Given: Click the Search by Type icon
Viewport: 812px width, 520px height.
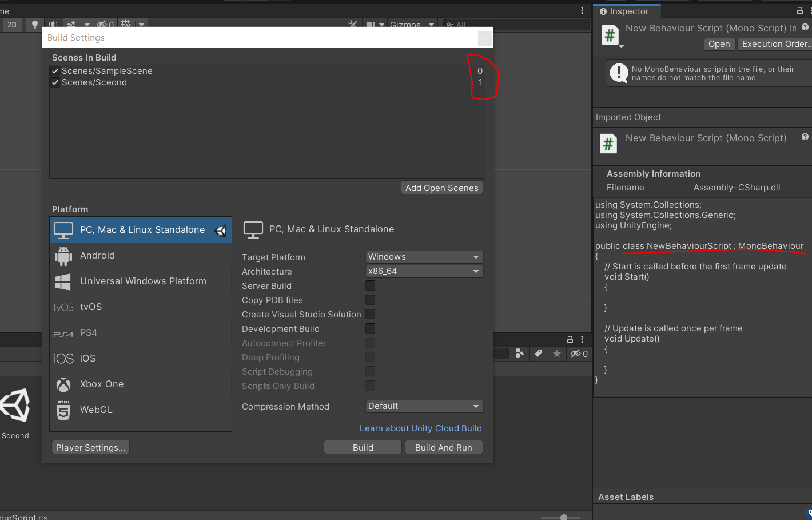Looking at the screenshot, I should [x=519, y=354].
